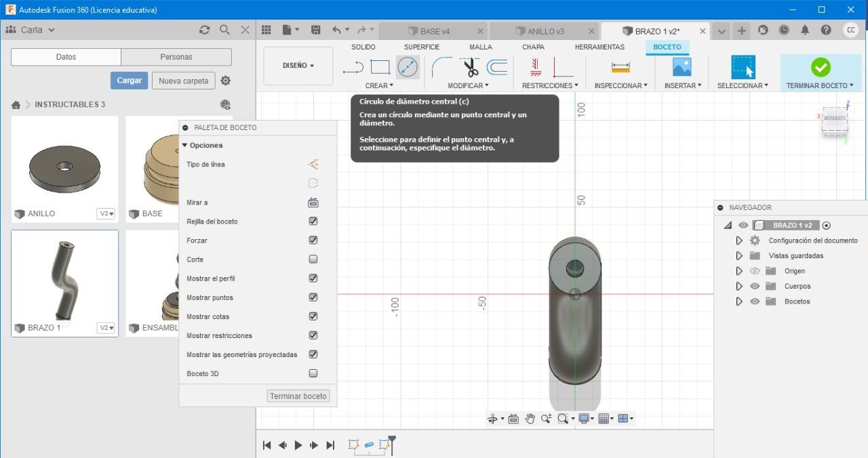
Task: Select the center diameter circle tool
Action: tap(408, 67)
